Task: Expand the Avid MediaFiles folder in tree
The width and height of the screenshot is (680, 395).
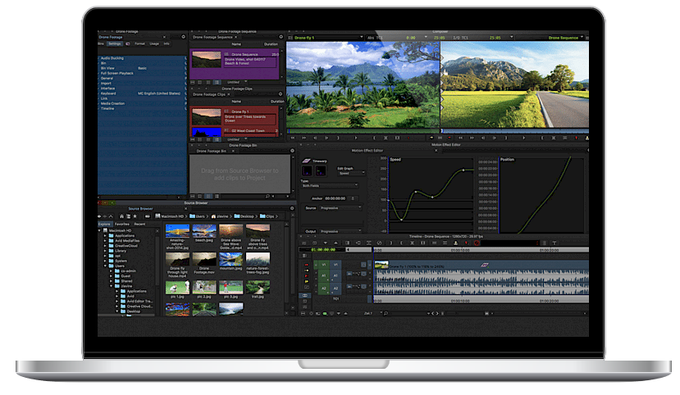Action: tap(105, 241)
